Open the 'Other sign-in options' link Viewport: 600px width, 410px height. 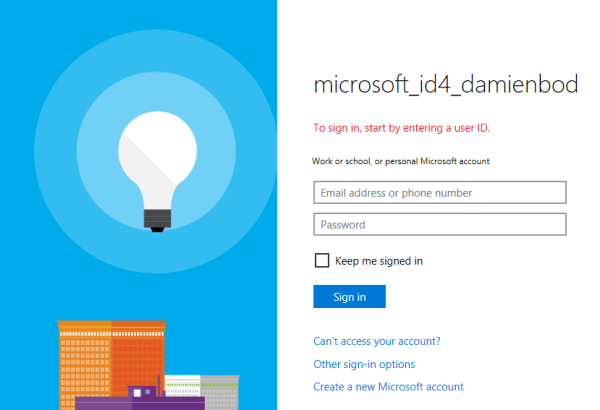pyautogui.click(x=364, y=364)
